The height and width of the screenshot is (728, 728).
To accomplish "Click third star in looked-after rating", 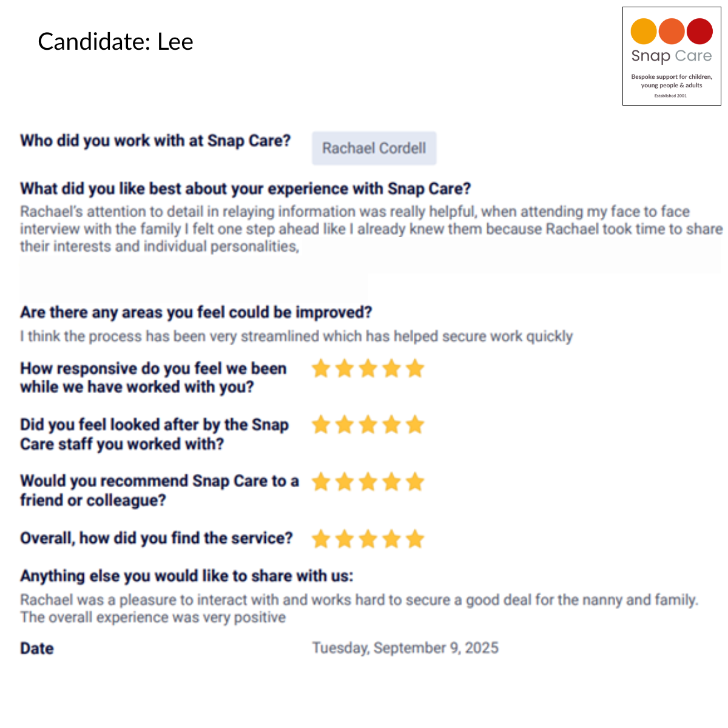I will tap(368, 425).
